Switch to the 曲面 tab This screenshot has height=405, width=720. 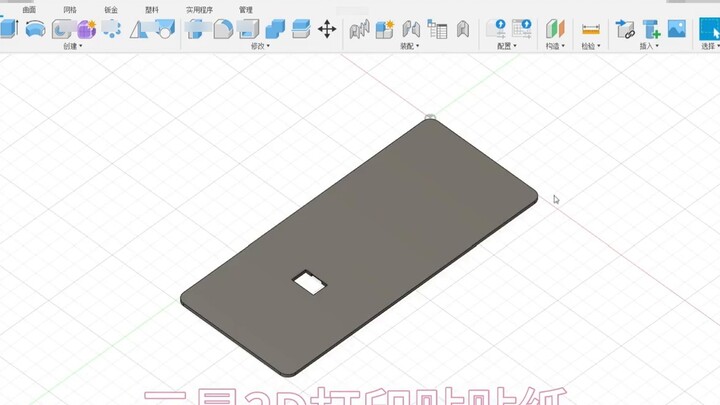point(29,10)
